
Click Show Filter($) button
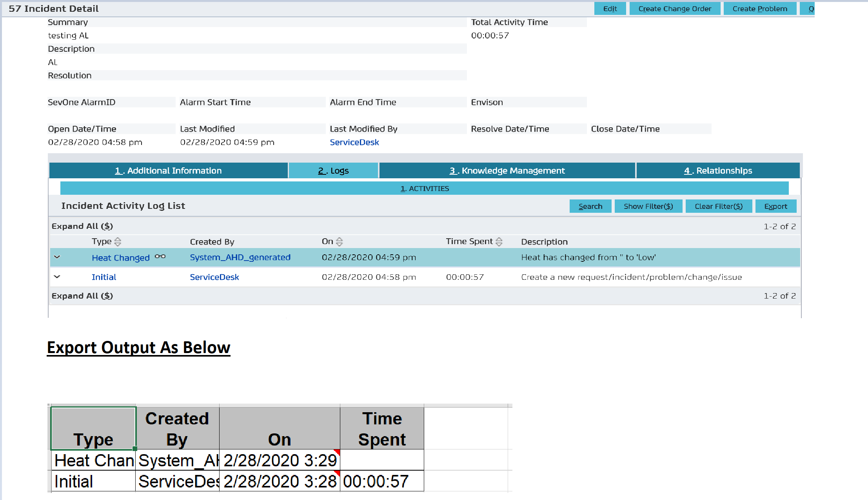click(x=648, y=206)
